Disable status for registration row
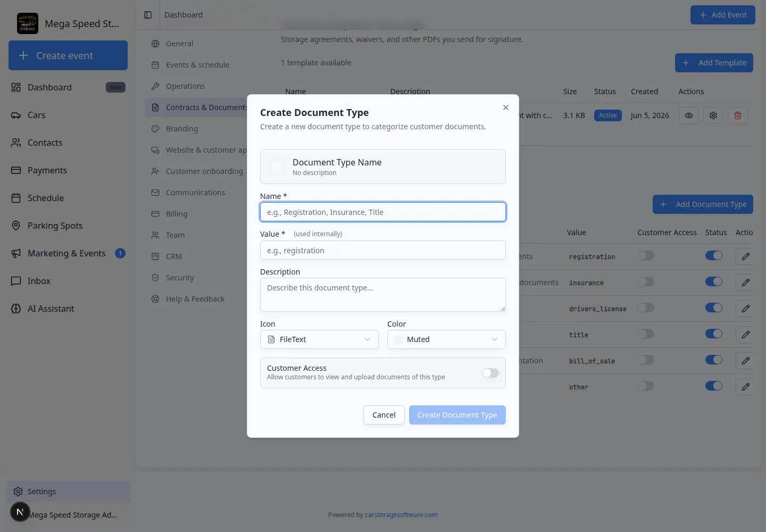Viewport: 766px width, 532px height. (714, 256)
